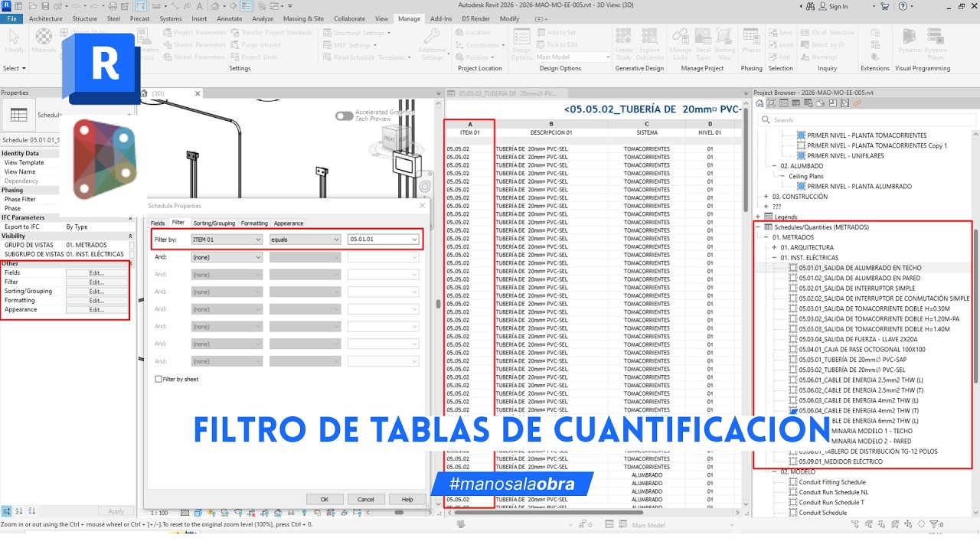This screenshot has width=980, height=551.
Task: Click the link icon in Project Browser toolbar
Action: click(857, 103)
